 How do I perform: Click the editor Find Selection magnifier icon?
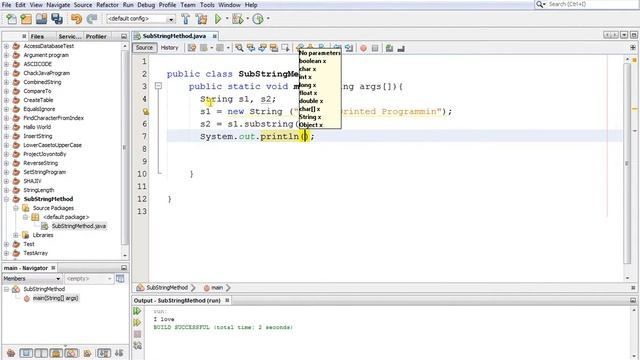239,48
